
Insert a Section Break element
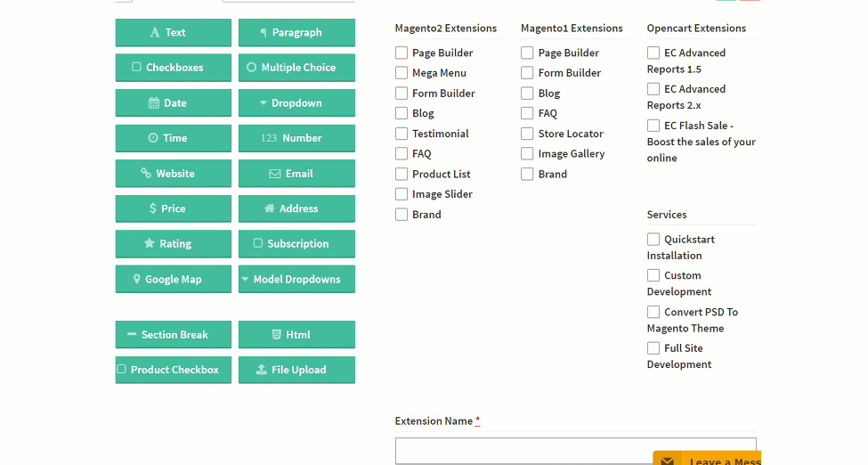tap(174, 335)
